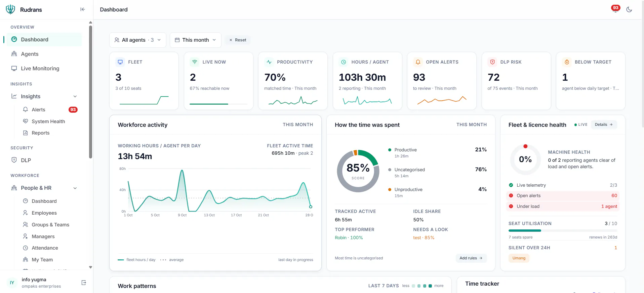The width and height of the screenshot is (644, 293).
Task: Click the Under load 1 agent row
Action: (563, 207)
